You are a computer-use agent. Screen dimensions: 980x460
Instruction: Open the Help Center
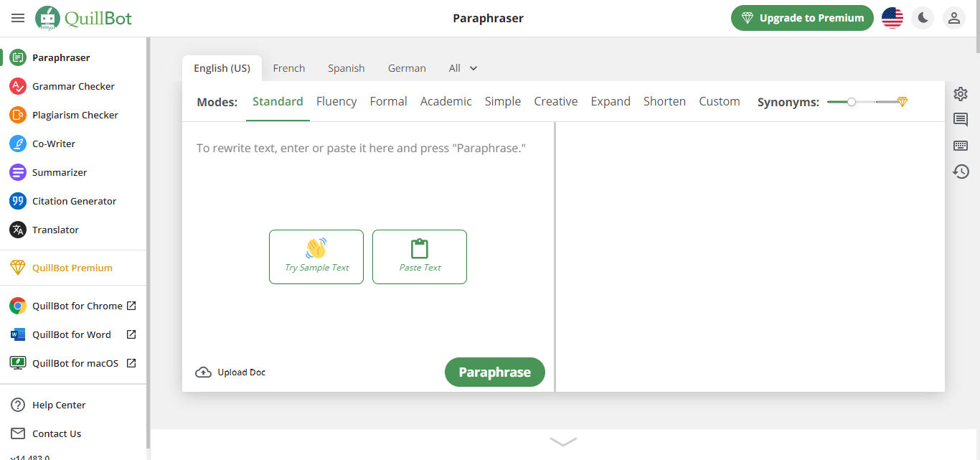click(73, 405)
